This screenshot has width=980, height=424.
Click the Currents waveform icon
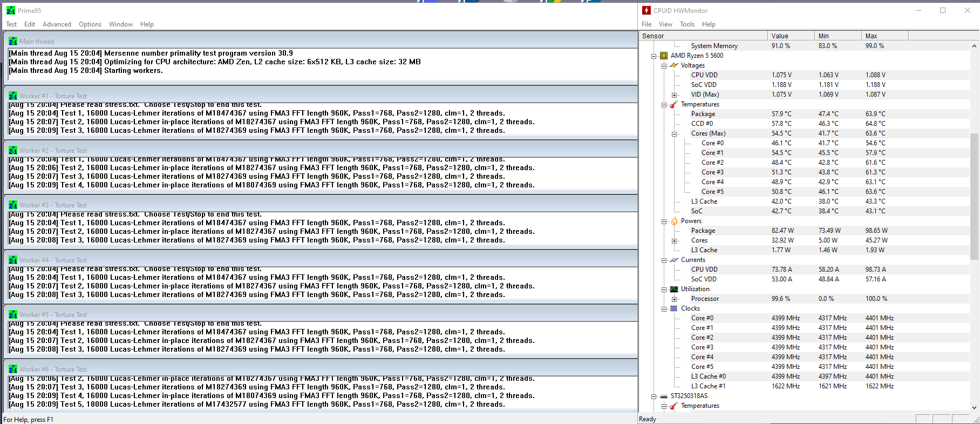coord(674,260)
